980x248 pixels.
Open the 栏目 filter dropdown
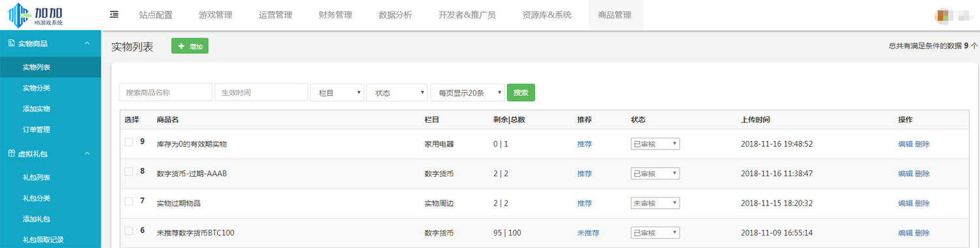[337, 93]
